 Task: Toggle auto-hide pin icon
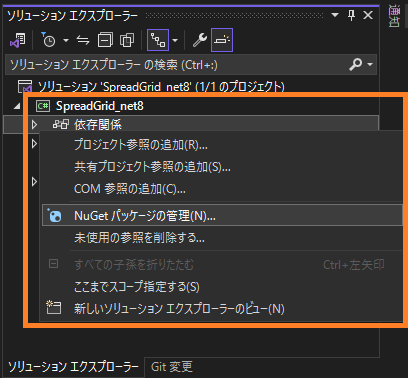[351, 15]
